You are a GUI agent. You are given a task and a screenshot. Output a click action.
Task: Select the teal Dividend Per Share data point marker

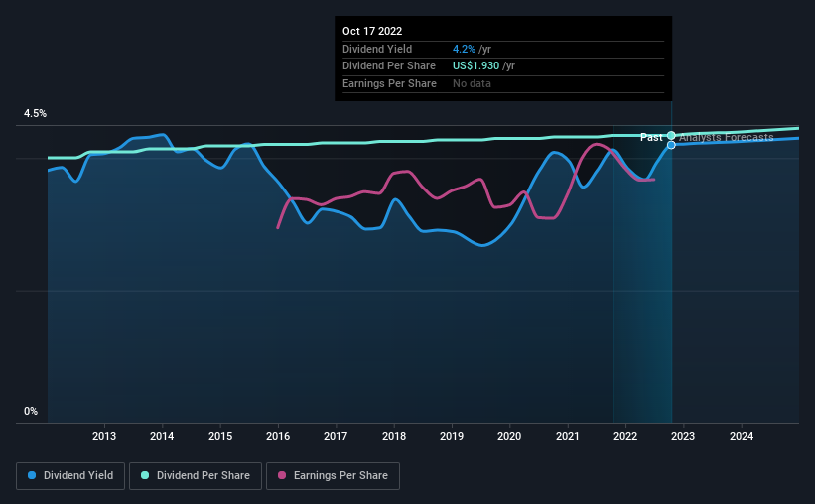[671, 136]
